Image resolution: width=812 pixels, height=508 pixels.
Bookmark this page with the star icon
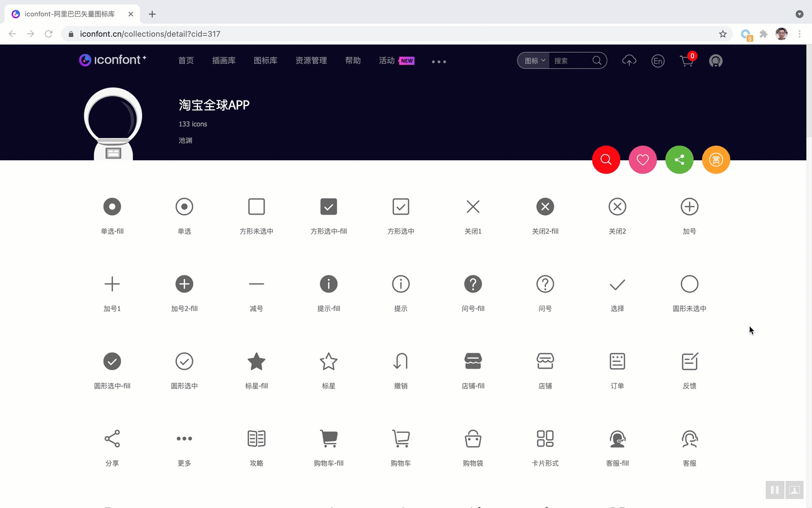[723, 34]
